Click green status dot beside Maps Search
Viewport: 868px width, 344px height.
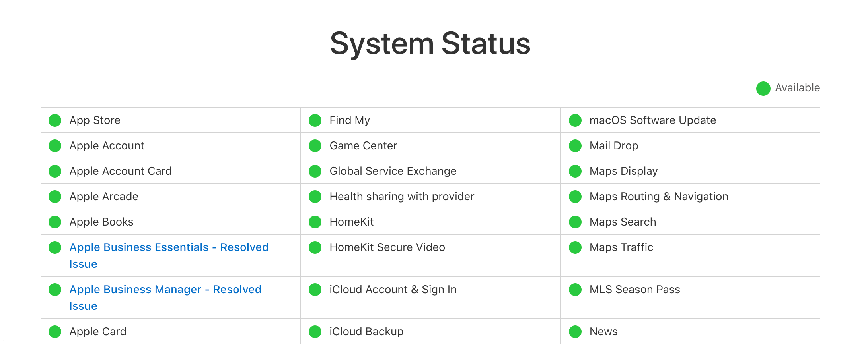tap(575, 222)
